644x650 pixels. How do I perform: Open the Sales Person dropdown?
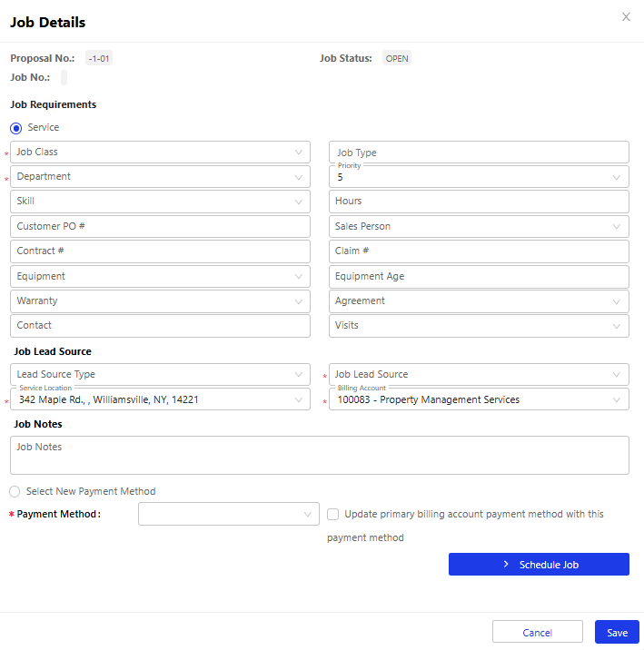[x=479, y=226]
